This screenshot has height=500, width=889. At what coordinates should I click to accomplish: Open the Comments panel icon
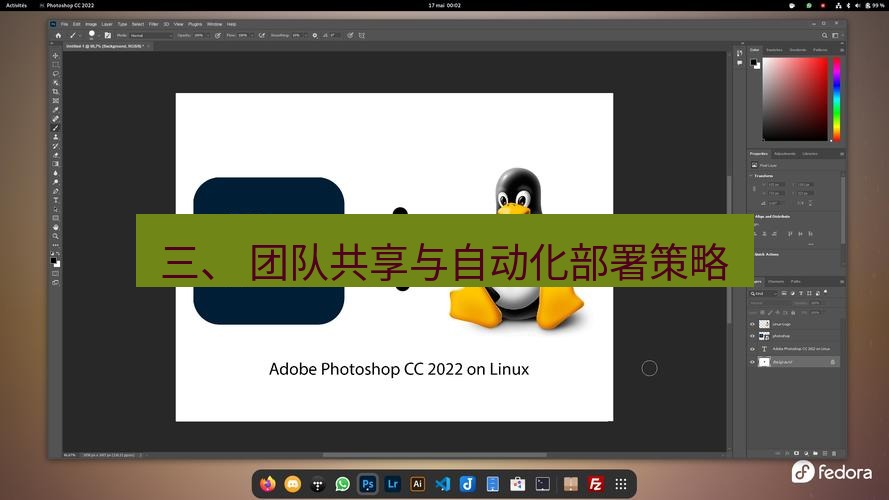click(739, 63)
